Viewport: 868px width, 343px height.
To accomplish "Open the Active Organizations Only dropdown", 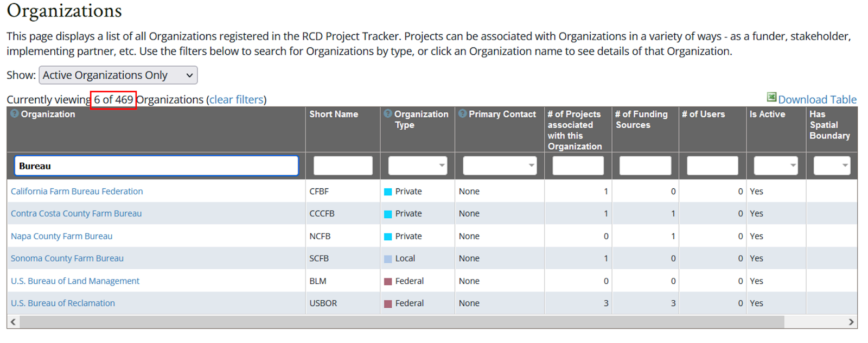I will (x=118, y=75).
